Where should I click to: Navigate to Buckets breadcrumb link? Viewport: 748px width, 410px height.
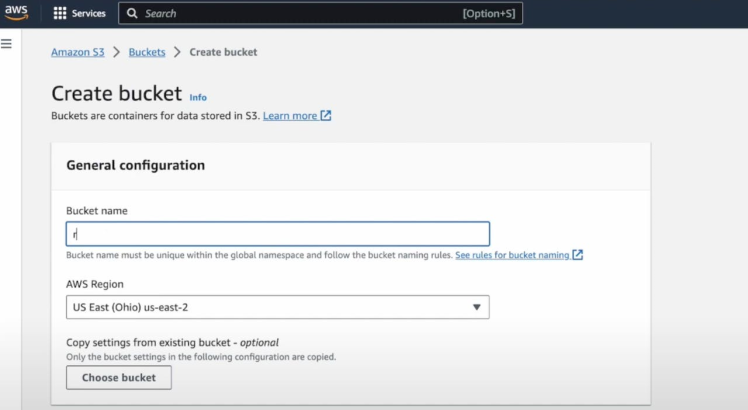click(x=147, y=52)
